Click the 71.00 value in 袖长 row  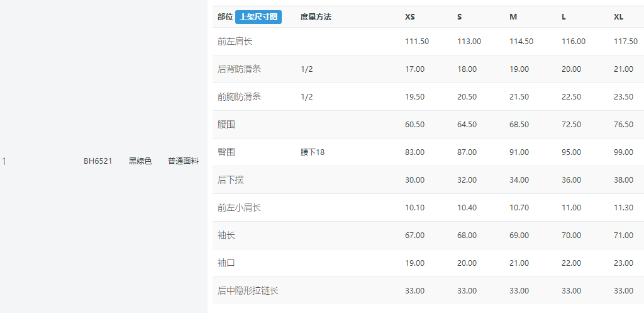(x=623, y=236)
